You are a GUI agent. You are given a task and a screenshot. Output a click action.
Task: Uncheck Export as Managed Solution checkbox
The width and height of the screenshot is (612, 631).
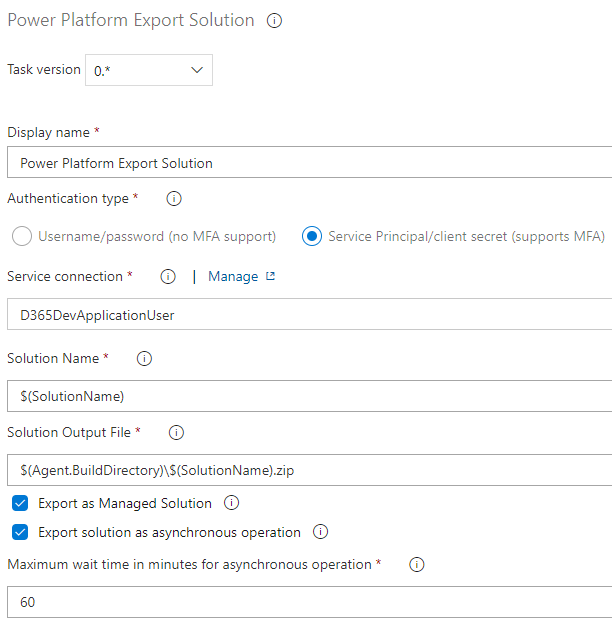click(x=20, y=503)
